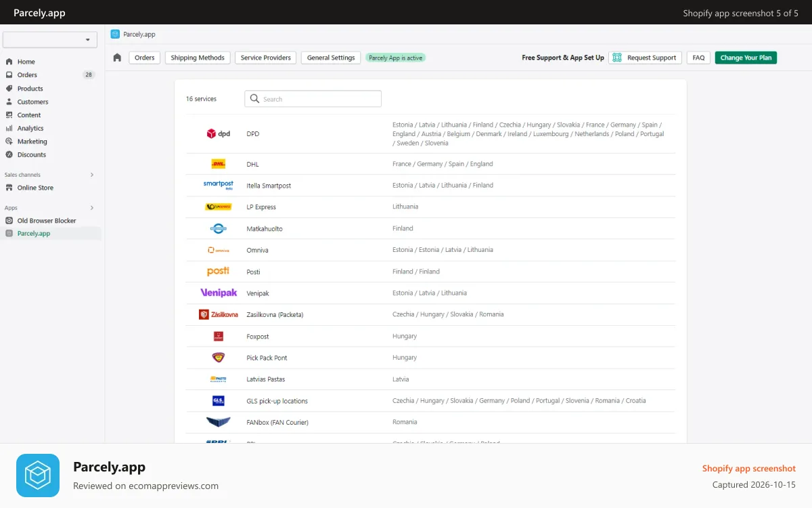Open the Shipping Methods tab
The image size is (812, 508).
point(198,58)
